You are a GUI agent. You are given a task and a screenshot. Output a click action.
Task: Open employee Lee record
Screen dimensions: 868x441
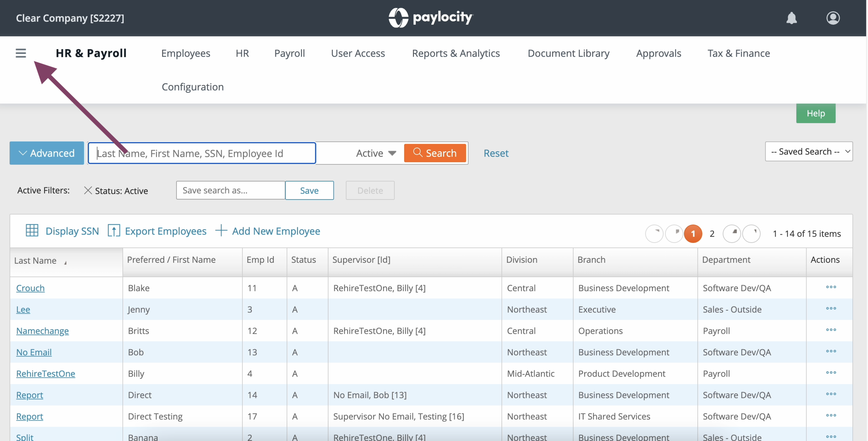(x=23, y=309)
